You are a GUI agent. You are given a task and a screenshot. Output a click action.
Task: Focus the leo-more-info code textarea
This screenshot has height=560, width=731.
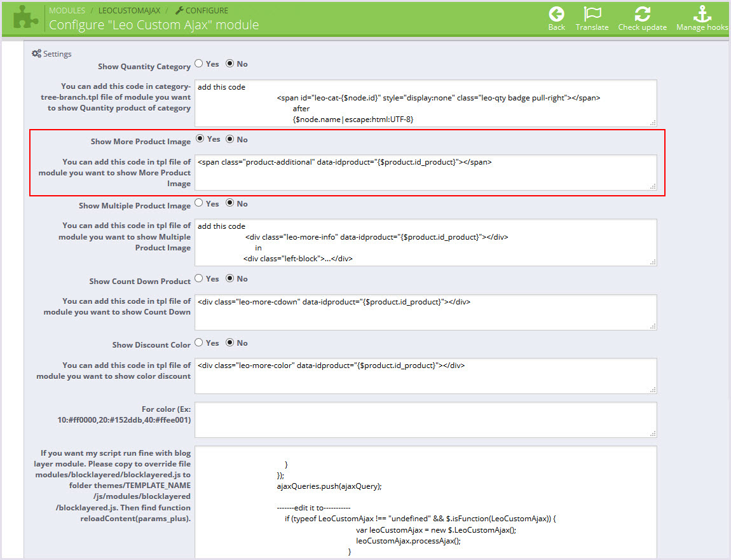[426, 242]
